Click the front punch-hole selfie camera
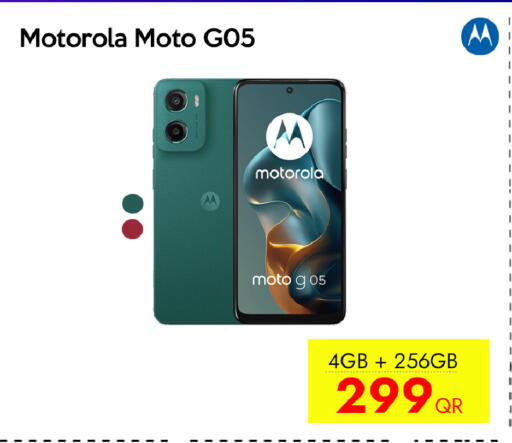The width and height of the screenshot is (512, 443). 289,90
